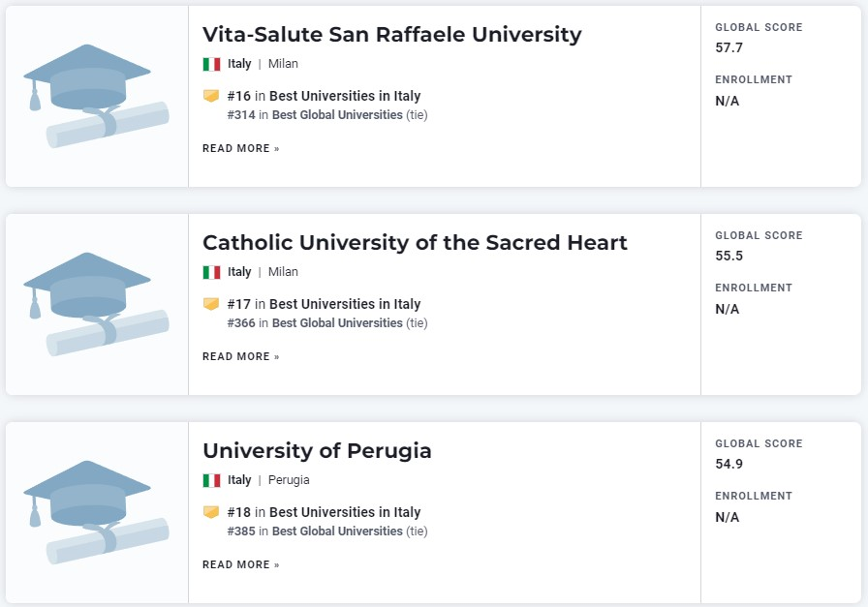868x607 pixels.
Task: Open #16 in Best Universities in Italy link
Action: pyautogui.click(x=324, y=96)
